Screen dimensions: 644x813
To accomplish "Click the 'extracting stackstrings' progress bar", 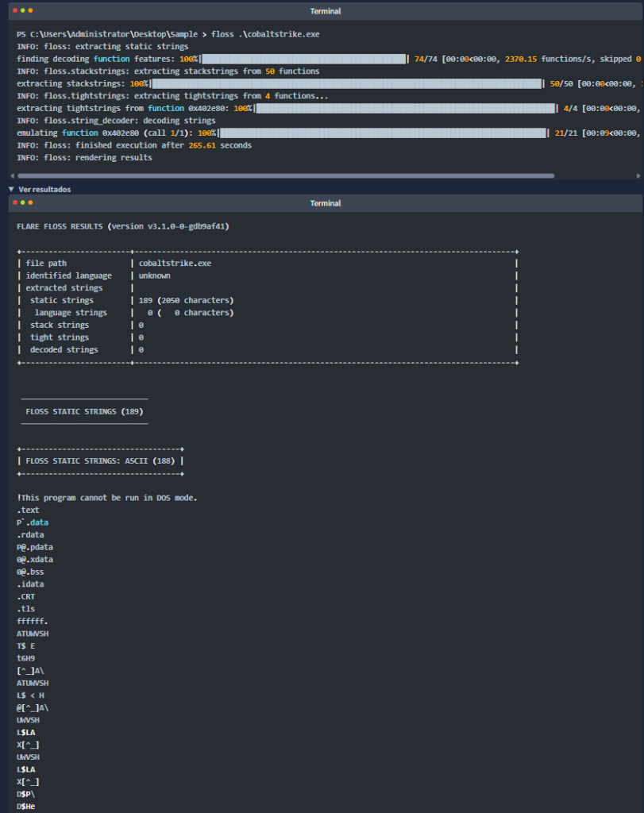I will tap(346, 83).
